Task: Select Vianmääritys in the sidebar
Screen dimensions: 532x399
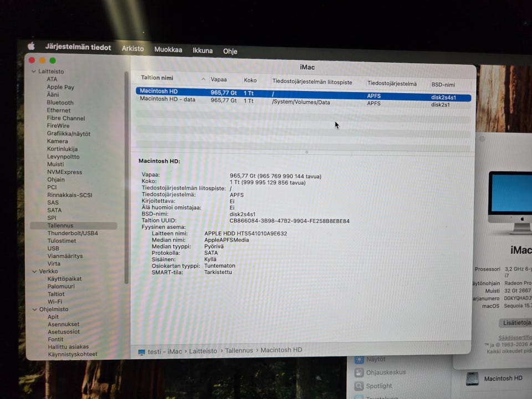Action: pyautogui.click(x=65, y=256)
